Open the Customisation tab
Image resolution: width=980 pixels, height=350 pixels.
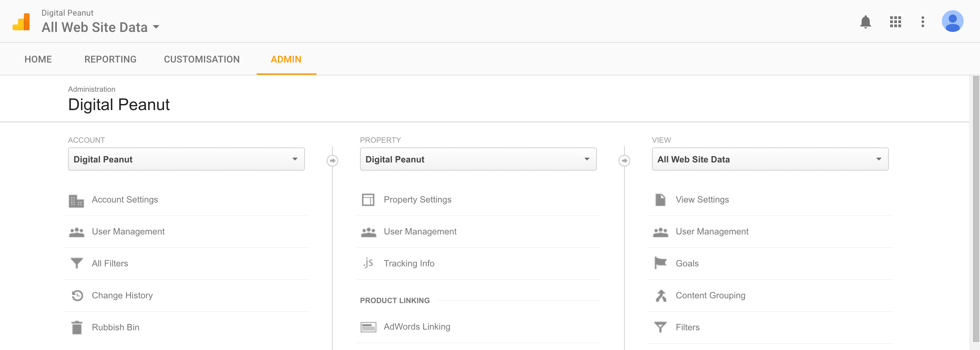coord(202,59)
